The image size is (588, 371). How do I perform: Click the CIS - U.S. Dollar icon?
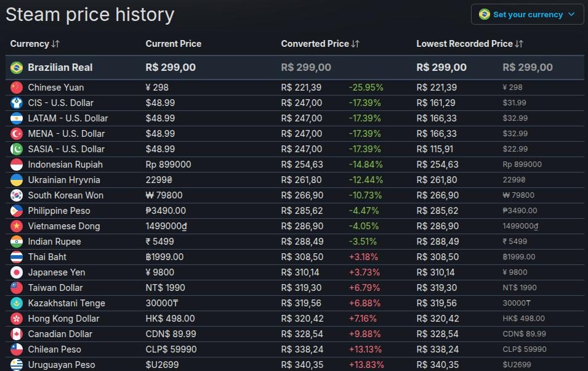point(17,103)
